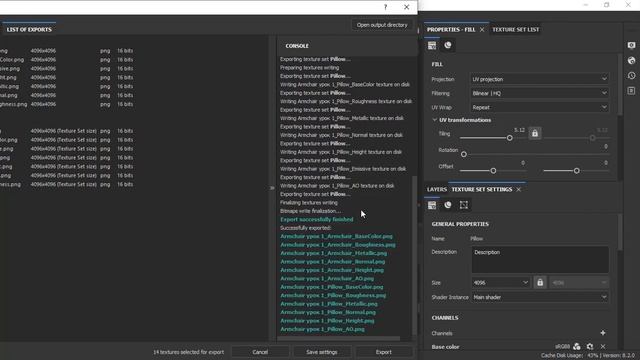Screen dimensions: 640x360
Task: Open Base color channel color-management icon
Action: (x=577, y=347)
